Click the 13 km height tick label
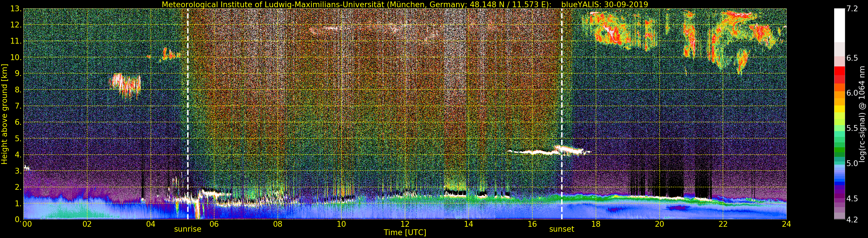Image resolution: width=868 pixels, height=238 pixels. 16,9
